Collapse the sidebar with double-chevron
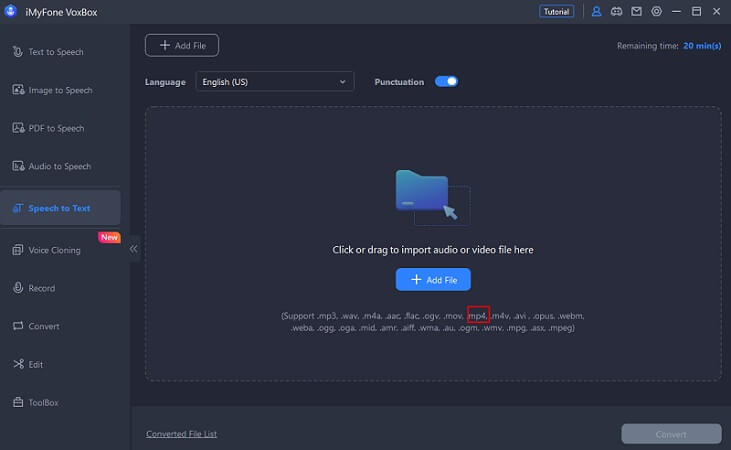The height and width of the screenshot is (450, 731). click(x=134, y=249)
